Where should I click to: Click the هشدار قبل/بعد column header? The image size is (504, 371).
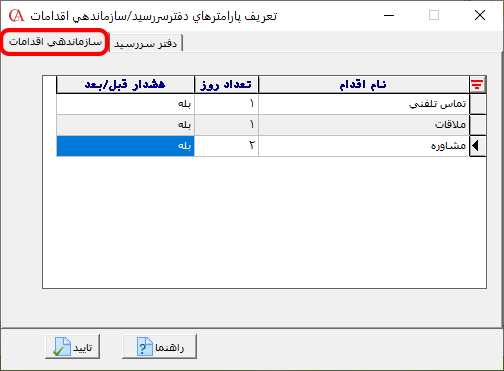[125, 85]
